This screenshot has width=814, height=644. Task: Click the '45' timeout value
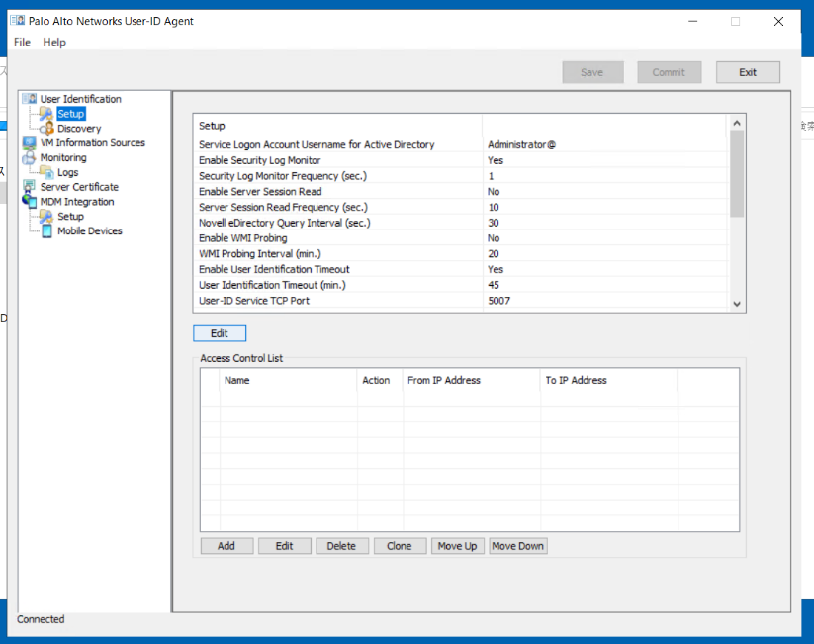tap(494, 285)
